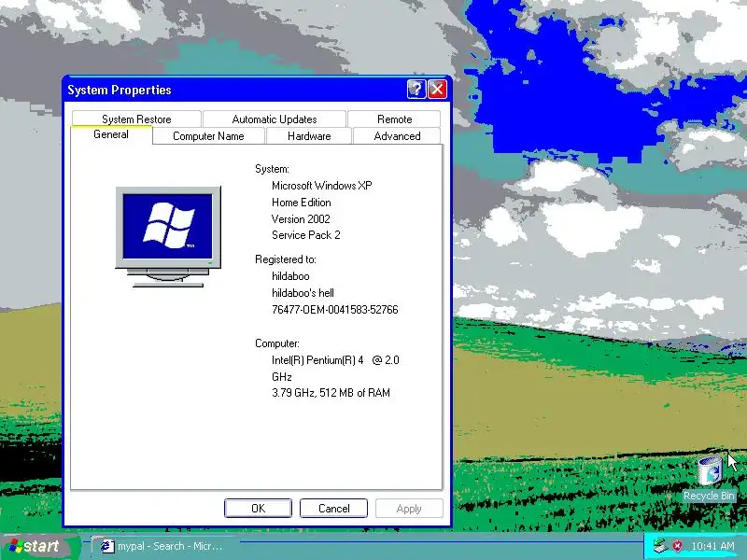Screen dimensions: 747x560
Task: Click the System: label
Action: tap(272, 169)
